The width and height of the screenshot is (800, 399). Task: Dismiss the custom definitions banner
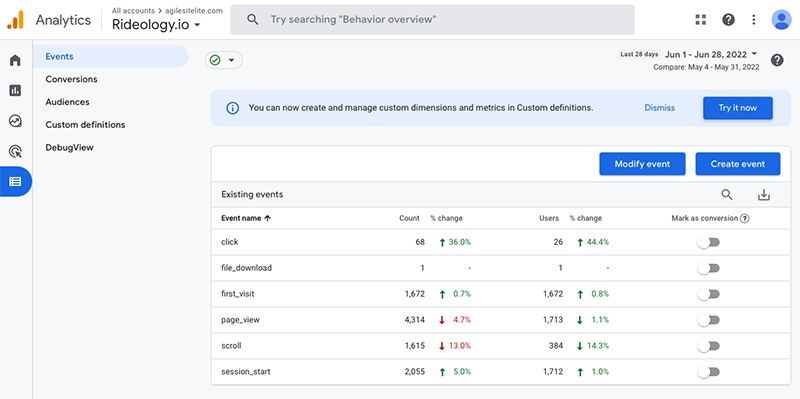pos(659,108)
